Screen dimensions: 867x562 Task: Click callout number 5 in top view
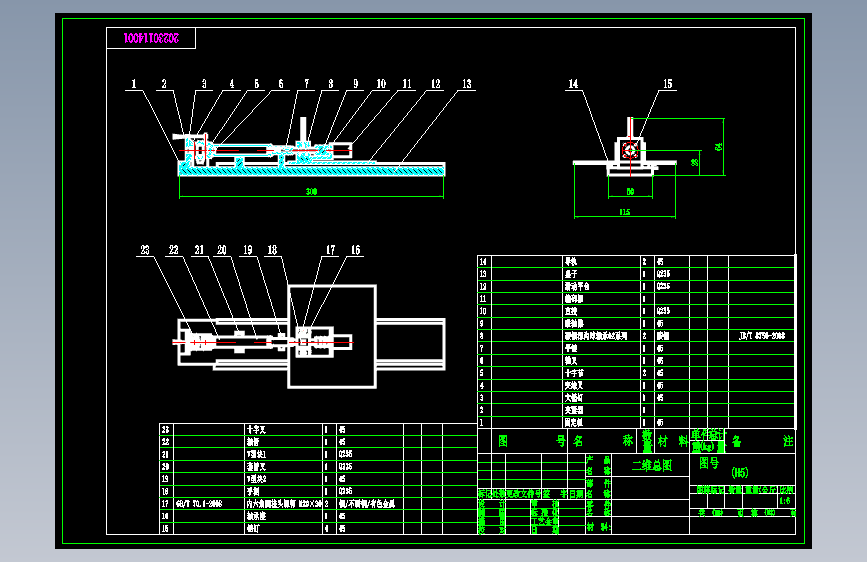[x=257, y=84]
